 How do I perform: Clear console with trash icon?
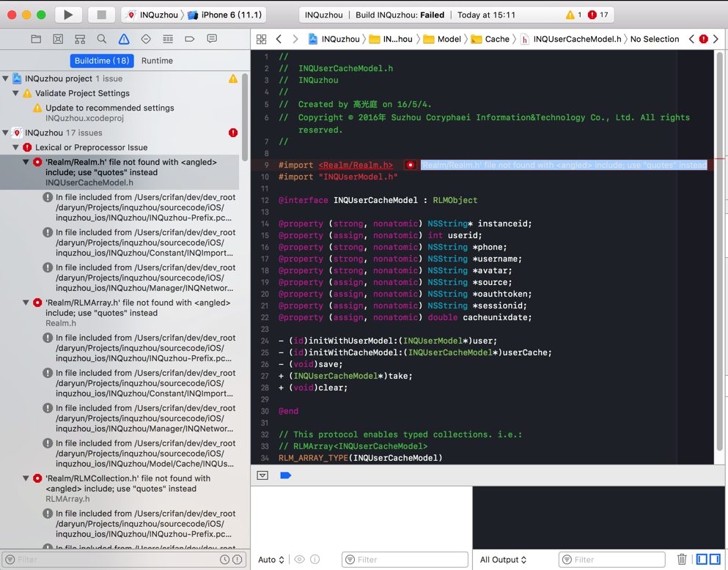(682, 559)
